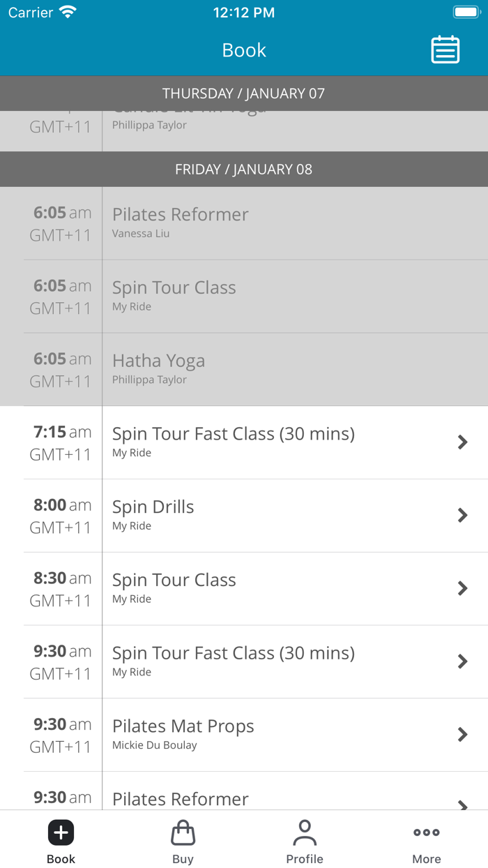This screenshot has height=868, width=488.
Task: Expand details for 8:00 am Spin Drills
Action: [462, 515]
